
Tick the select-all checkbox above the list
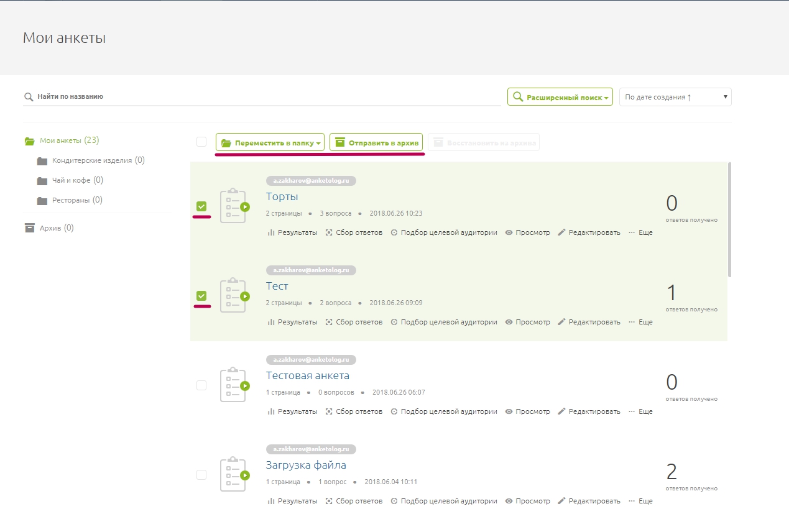click(x=201, y=142)
